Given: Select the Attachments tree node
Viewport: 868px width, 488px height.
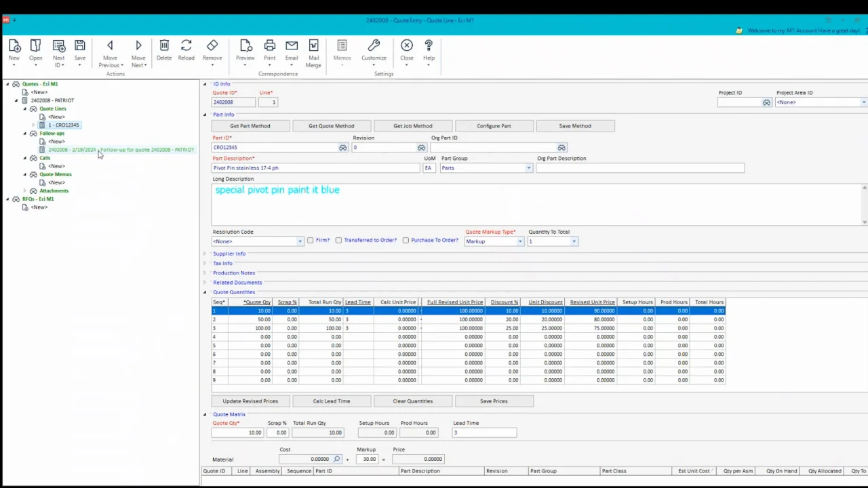Looking at the screenshot, I should coord(54,191).
